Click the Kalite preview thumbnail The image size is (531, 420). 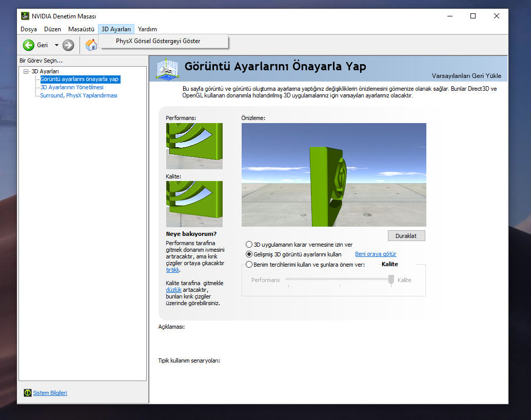(194, 204)
